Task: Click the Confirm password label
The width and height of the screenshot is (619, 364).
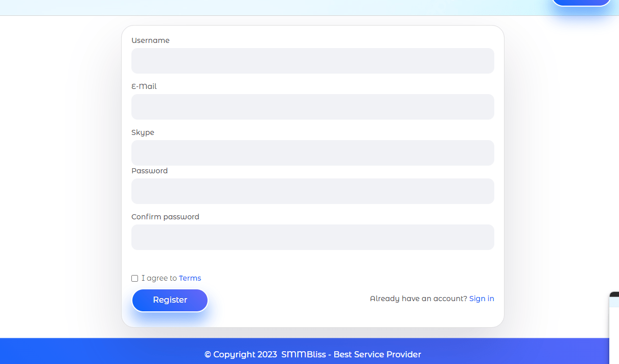Action: point(165,217)
